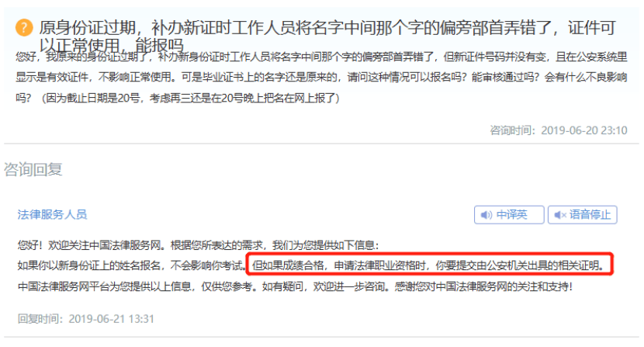Image resolution: width=644 pixels, height=347 pixels.
Task: Click the question body's first line 您好，我原来的身份证
Action: tap(321, 57)
